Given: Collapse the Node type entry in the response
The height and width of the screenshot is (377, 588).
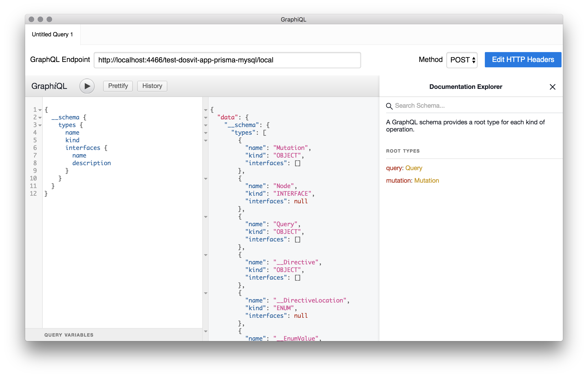Looking at the screenshot, I should click(x=205, y=179).
